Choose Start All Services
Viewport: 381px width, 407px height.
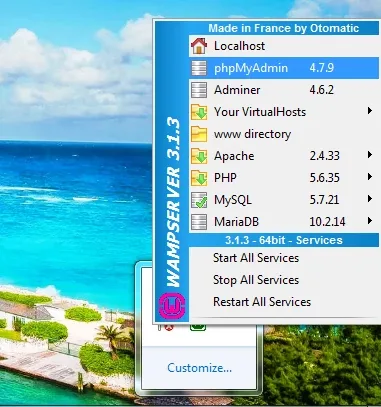click(x=284, y=258)
